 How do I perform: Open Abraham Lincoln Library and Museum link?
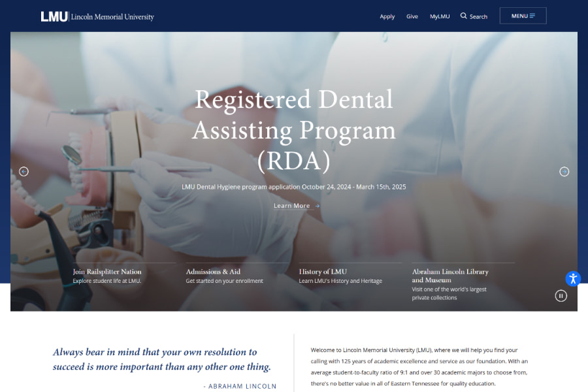(x=450, y=276)
